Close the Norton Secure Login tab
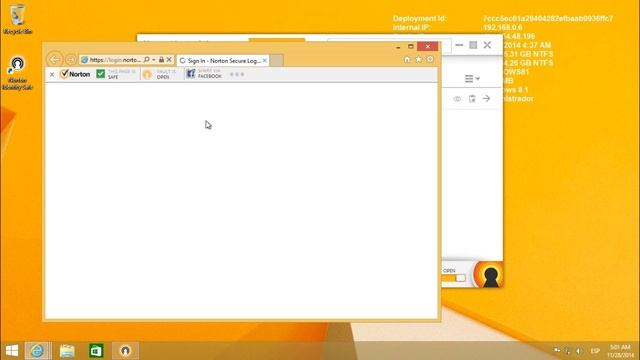The width and height of the screenshot is (640, 360). 265,60
